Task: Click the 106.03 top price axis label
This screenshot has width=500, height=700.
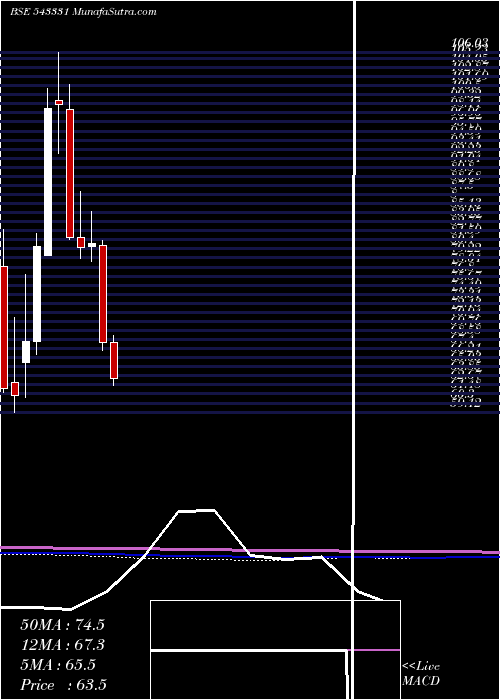Action: coord(469,43)
